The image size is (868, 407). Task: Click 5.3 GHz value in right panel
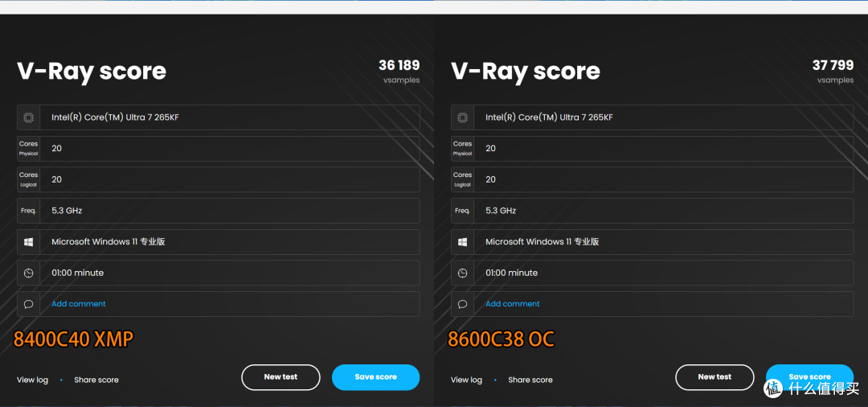(x=501, y=211)
